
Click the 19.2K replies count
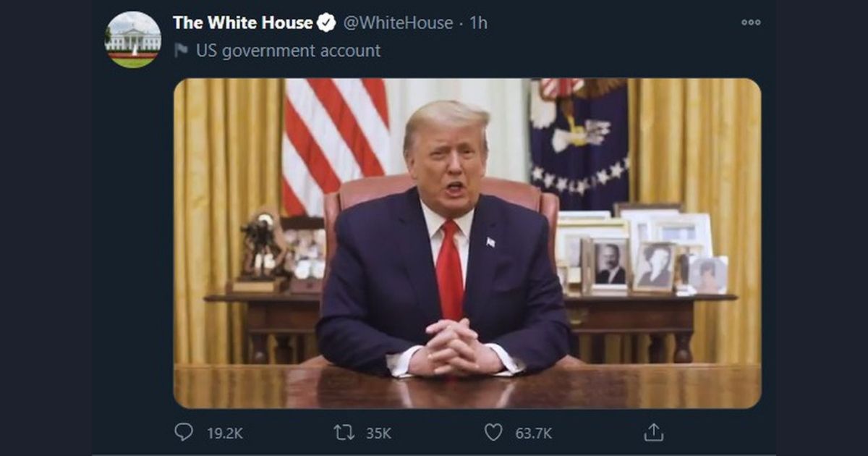click(x=225, y=434)
